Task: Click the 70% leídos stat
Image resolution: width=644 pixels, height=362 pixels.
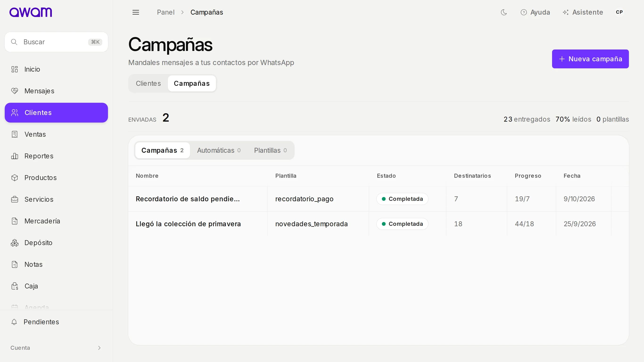Action: coord(573,119)
